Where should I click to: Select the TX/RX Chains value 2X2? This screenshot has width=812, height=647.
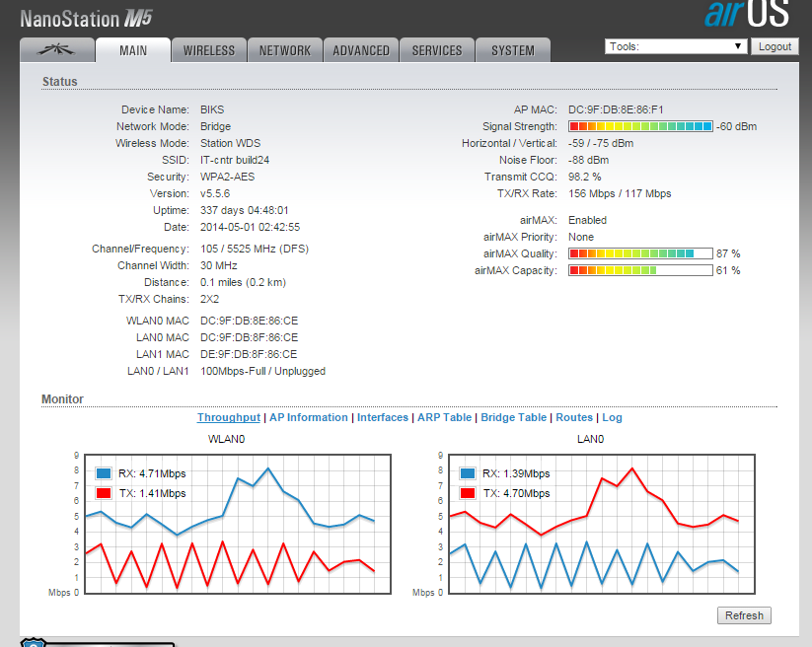tap(210, 299)
